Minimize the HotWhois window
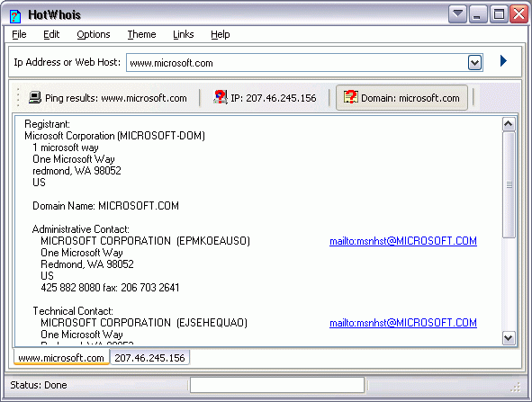 pyautogui.click(x=478, y=14)
